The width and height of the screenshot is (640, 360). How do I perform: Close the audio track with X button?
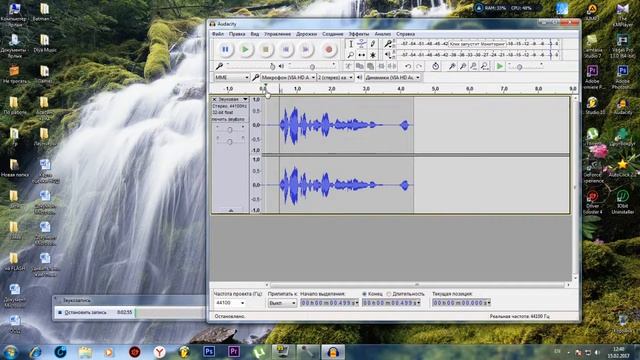tap(214, 99)
